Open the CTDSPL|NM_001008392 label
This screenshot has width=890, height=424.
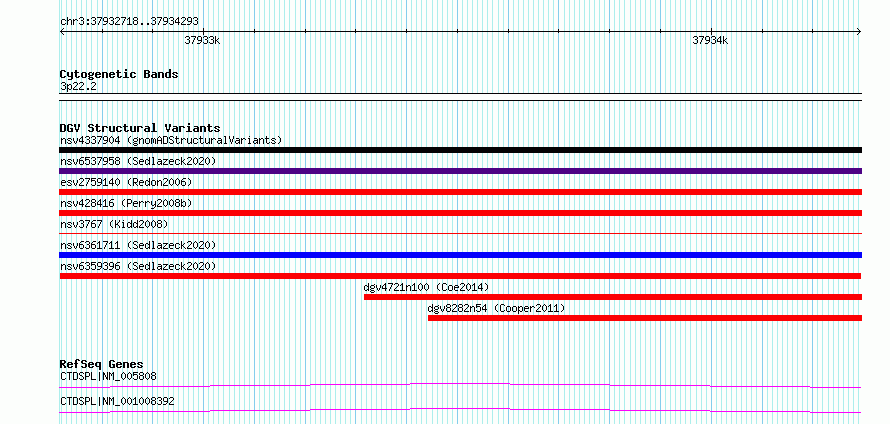click(117, 401)
